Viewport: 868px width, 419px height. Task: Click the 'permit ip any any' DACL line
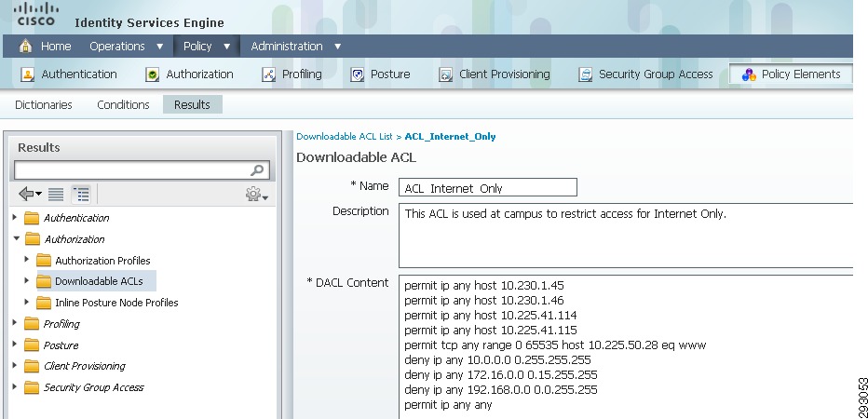448,405
